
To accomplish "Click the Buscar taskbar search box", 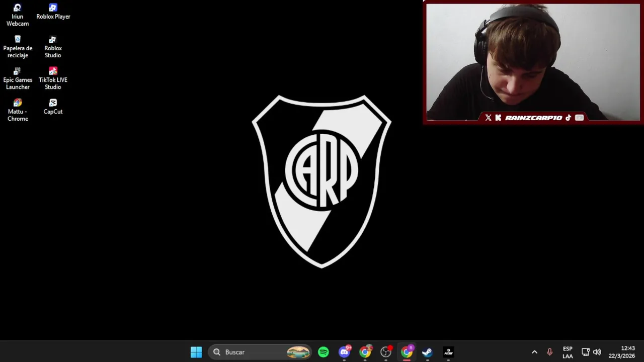I will coord(260,352).
